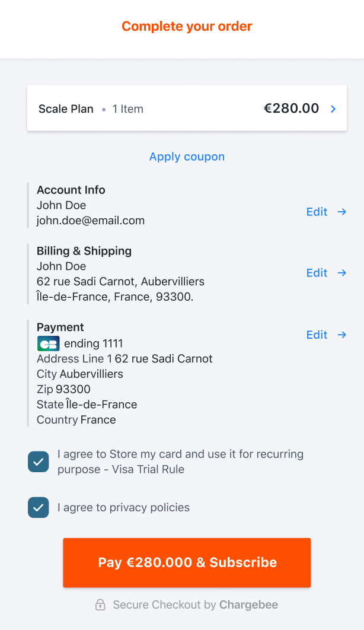Click the Complete your order heading
Viewport: 364px width, 630px height.
pyautogui.click(x=187, y=27)
